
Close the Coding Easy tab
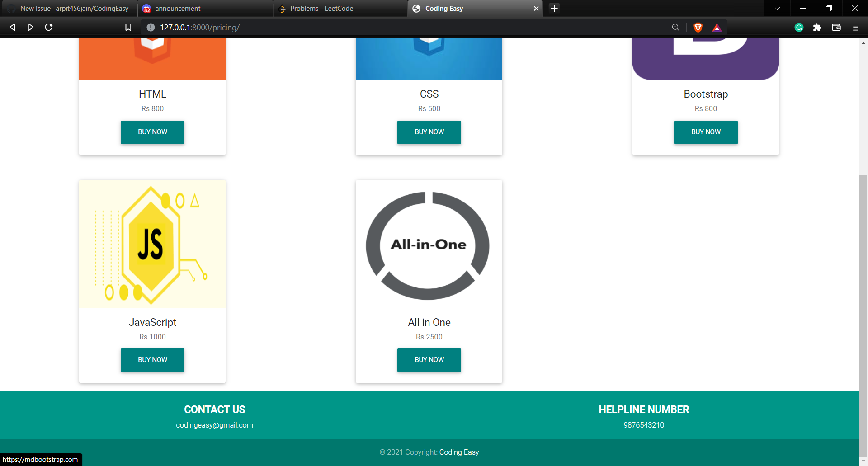(536, 8)
